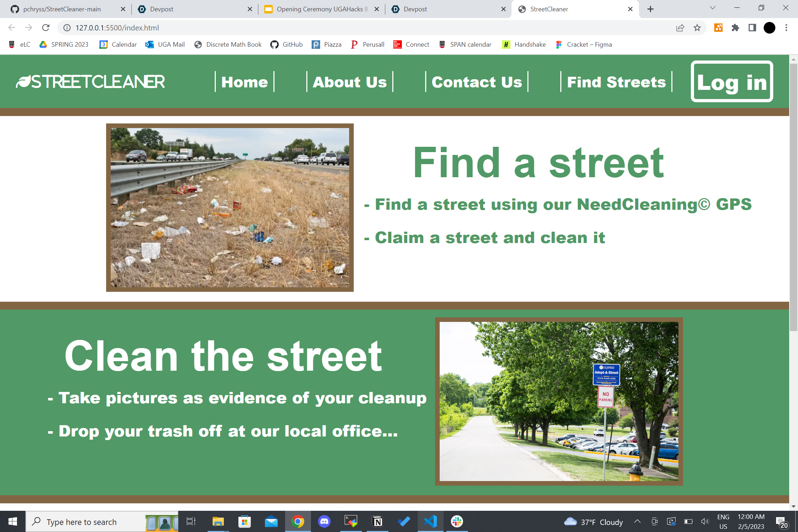The height and width of the screenshot is (532, 798).
Task: Open the Chrome customization menu
Action: tap(786, 28)
